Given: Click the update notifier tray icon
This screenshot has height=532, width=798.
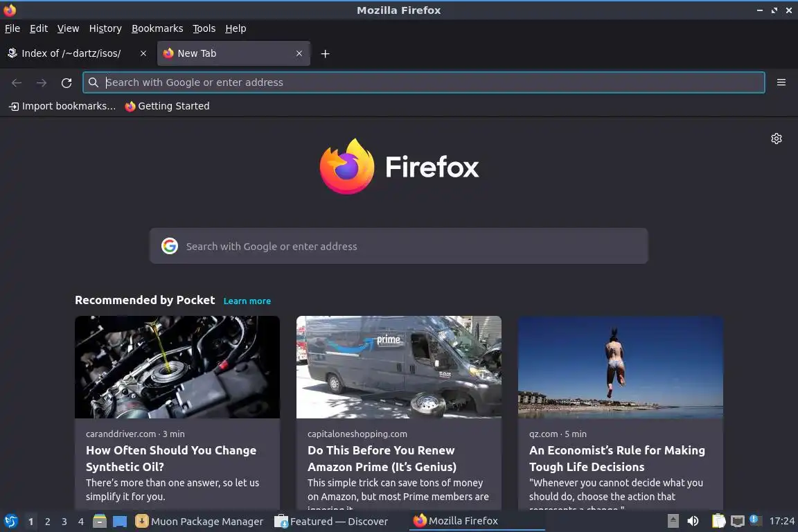Looking at the screenshot, I should coord(755,520).
